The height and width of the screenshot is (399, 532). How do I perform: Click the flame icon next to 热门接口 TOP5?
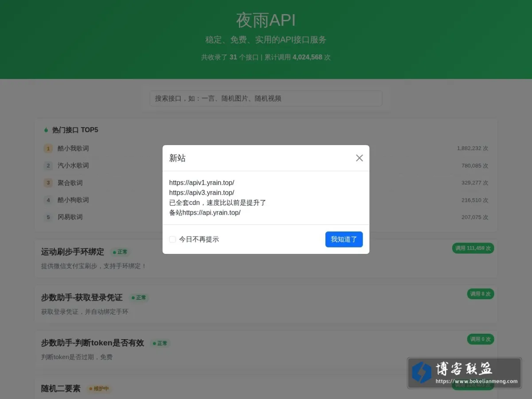pos(46,130)
